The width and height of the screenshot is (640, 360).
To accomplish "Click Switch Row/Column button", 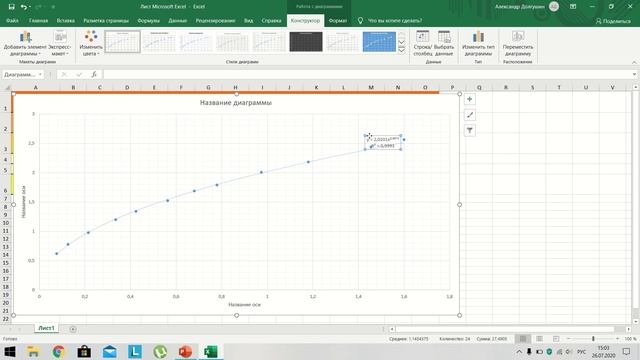I will (422, 43).
